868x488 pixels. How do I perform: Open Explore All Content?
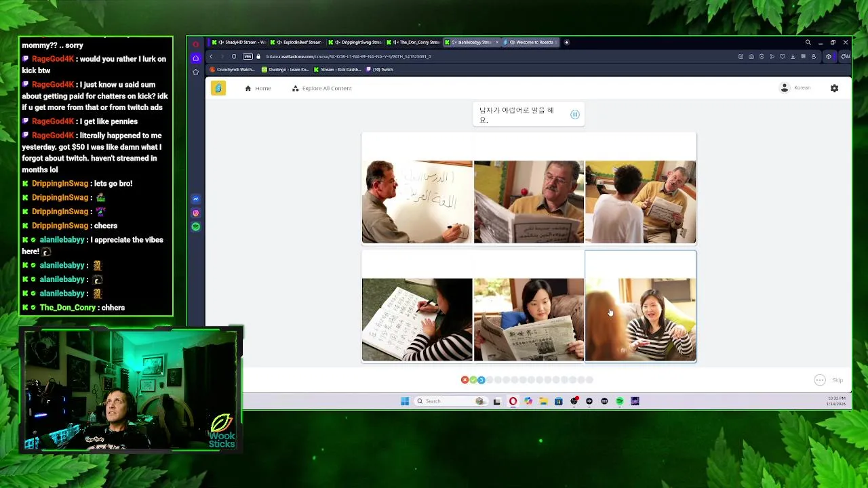(322, 88)
